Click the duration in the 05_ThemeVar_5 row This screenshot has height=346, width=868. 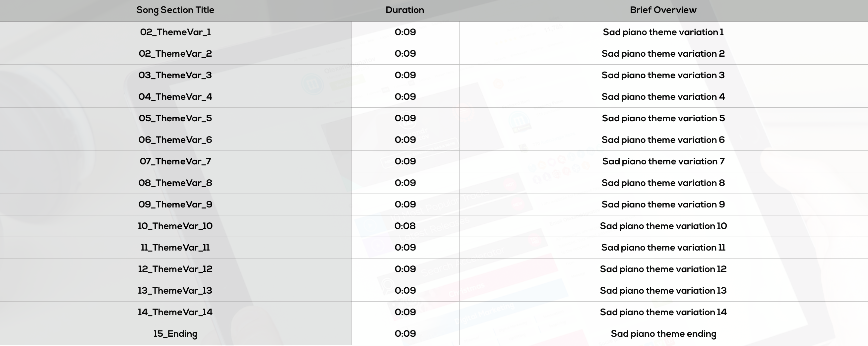click(x=405, y=118)
